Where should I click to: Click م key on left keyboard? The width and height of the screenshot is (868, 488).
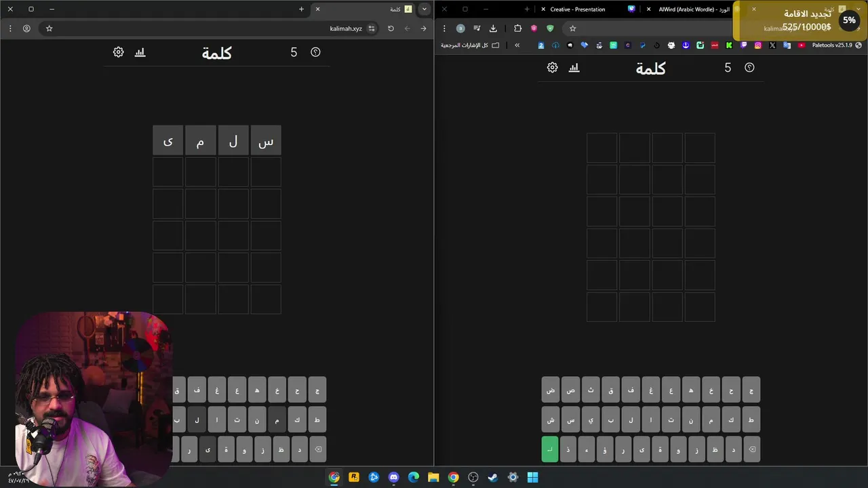pos(277,420)
